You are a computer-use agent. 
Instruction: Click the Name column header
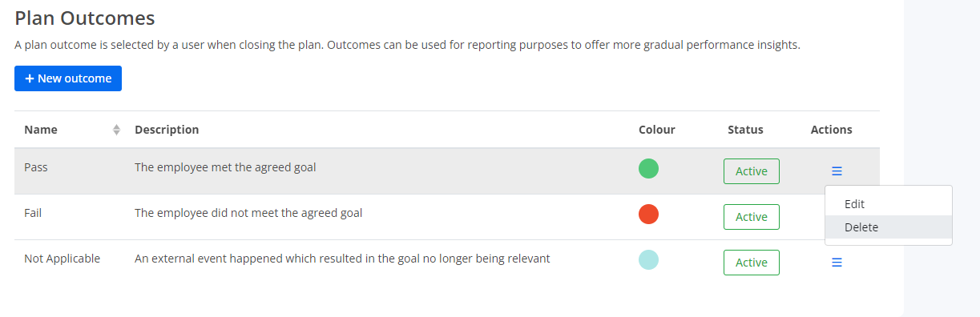tap(41, 130)
